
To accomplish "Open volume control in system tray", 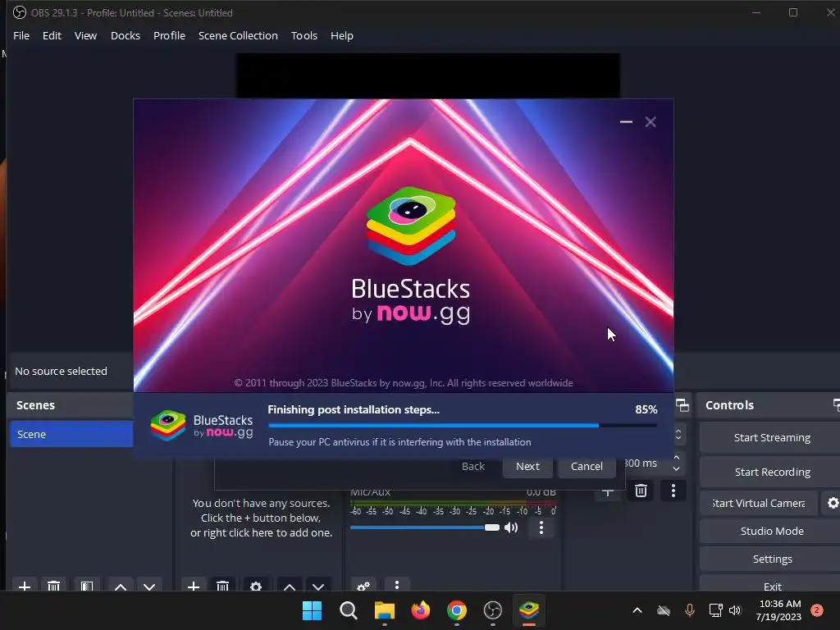I will [735, 610].
